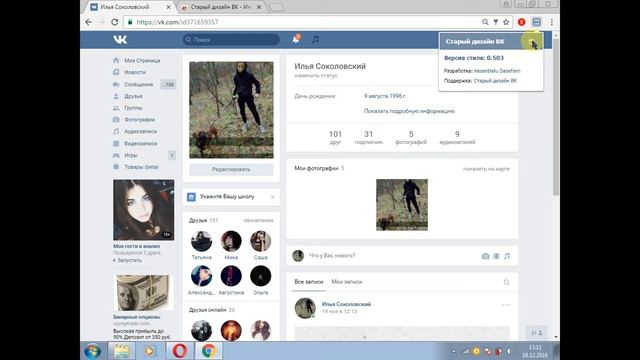This screenshot has width=640, height=360.
Task: Open the file explorer taskbar icon
Action: click(121, 351)
